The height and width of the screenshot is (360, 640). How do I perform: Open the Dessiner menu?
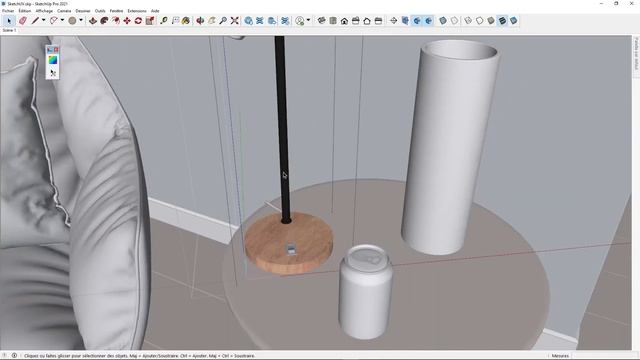(x=83, y=11)
